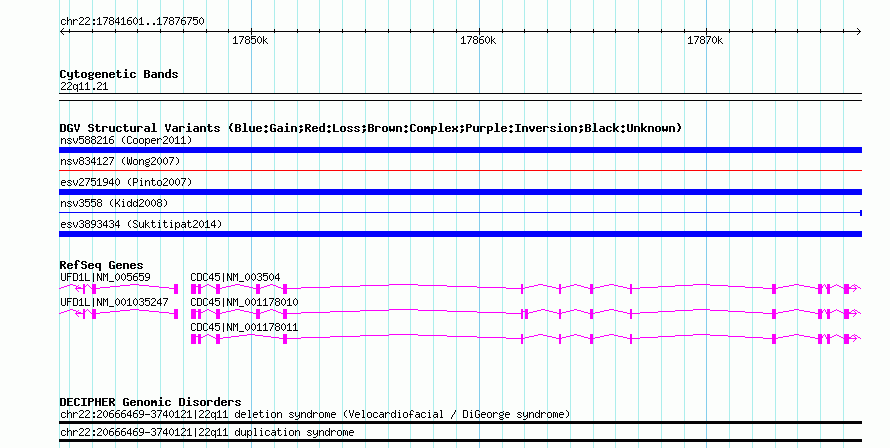Click the Cytogenetic Bands track title
Image resolution: width=890 pixels, height=448 pixels.
pyautogui.click(x=119, y=74)
